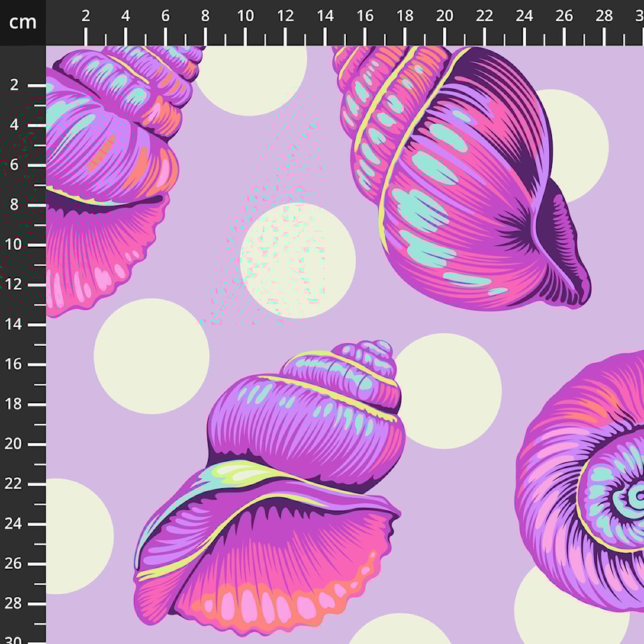Select the 20 mark on the vertical ruler
This screenshot has height=644, width=644.
tap(14, 444)
